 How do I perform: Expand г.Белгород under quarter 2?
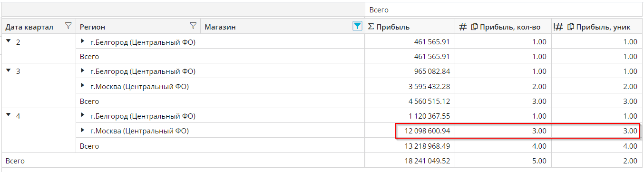click(x=83, y=41)
